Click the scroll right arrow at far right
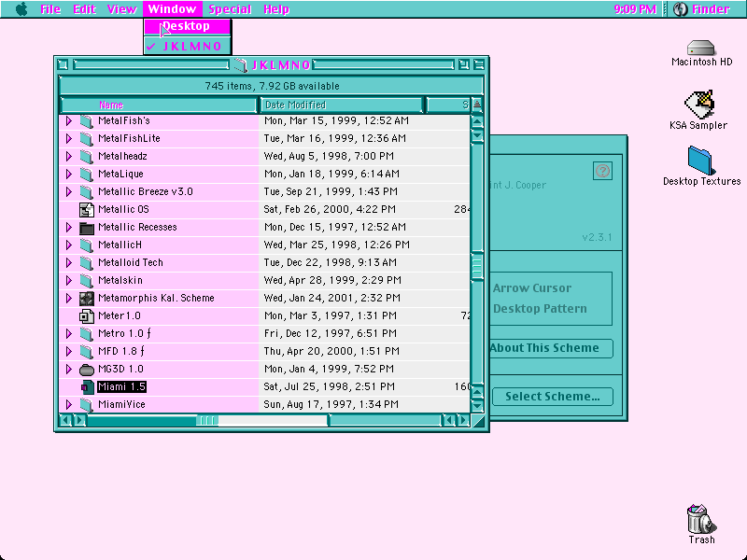Screen dimensions: 747x560 tap(463, 421)
